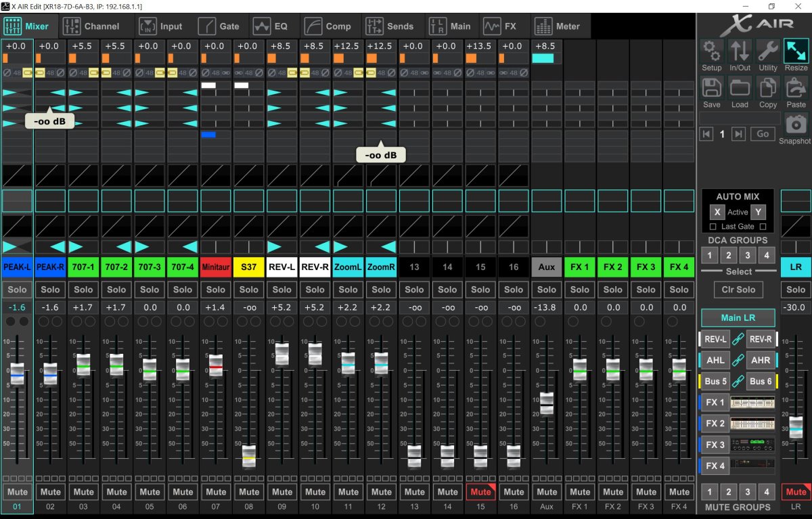Click the Copy pages icon
This screenshot has width=812, height=519.
click(x=768, y=87)
